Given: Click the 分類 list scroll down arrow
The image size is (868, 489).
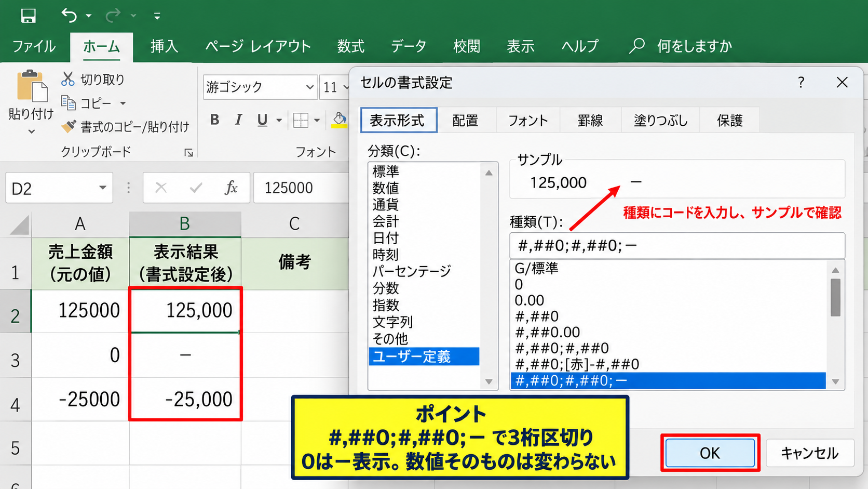Looking at the screenshot, I should [489, 381].
